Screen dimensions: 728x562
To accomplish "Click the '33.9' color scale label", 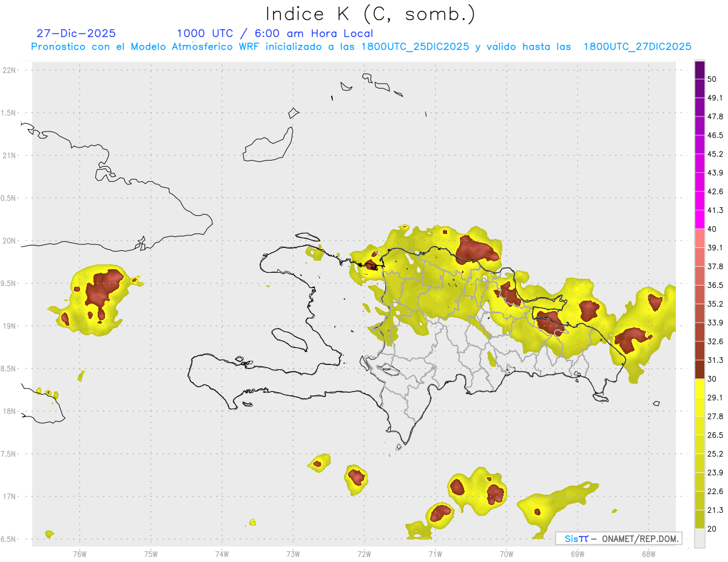I will tap(715, 323).
